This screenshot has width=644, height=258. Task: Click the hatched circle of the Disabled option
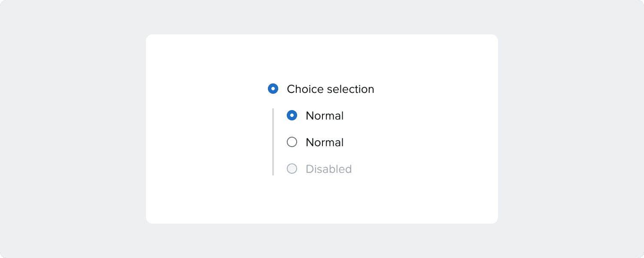pos(292,169)
